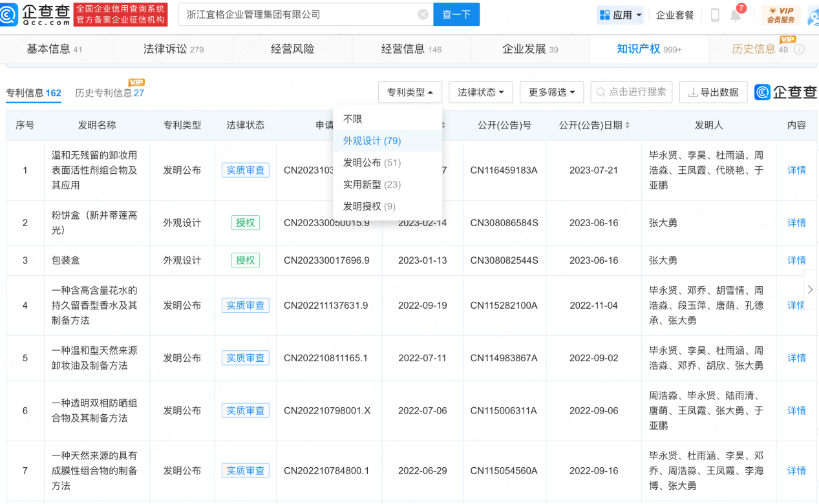This screenshot has width=819, height=504.
Task: Click the VIP 会员服务 badge
Action: pos(781,15)
